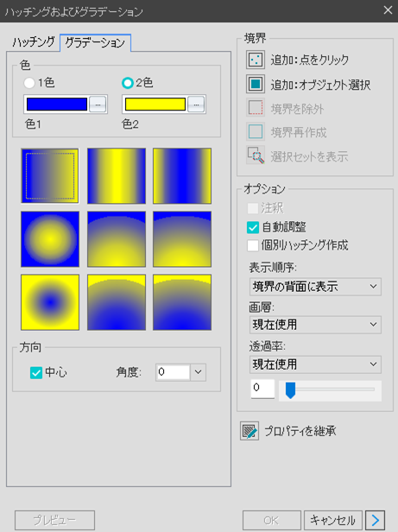This screenshot has height=532, width=398.
Task: Click the 追加:オブジェクト選択 icon
Action: [256, 84]
